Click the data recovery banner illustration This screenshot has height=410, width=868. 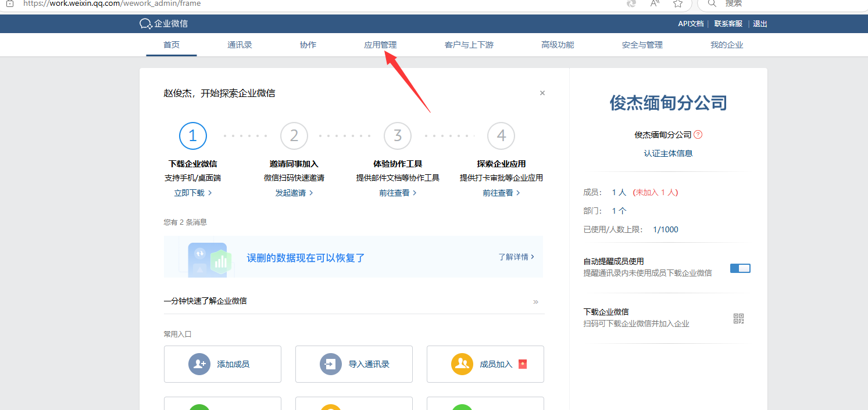[210, 259]
